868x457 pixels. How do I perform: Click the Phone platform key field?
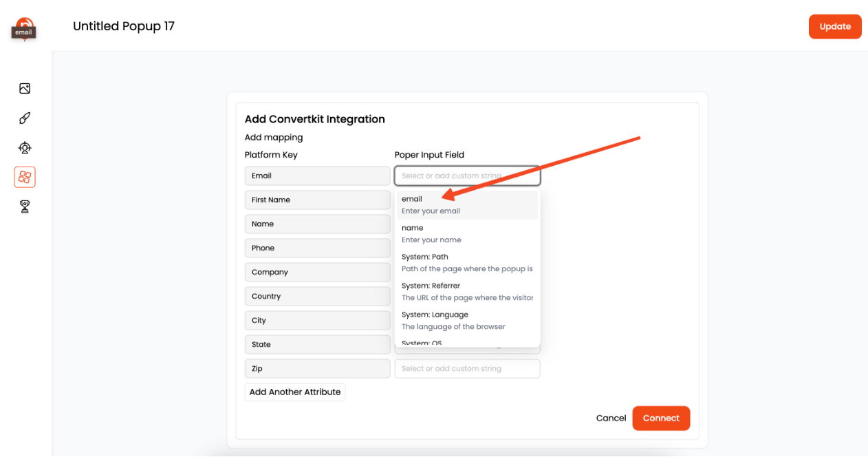(318, 248)
